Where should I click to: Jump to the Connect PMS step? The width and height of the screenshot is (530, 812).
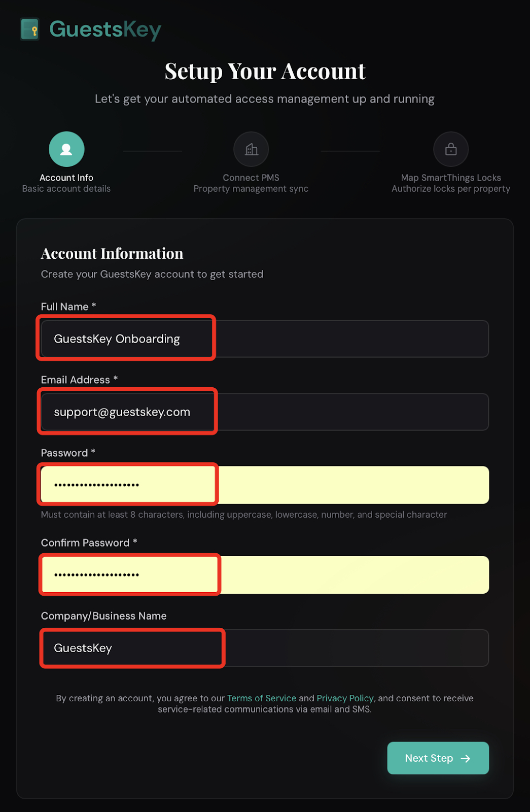(251, 178)
